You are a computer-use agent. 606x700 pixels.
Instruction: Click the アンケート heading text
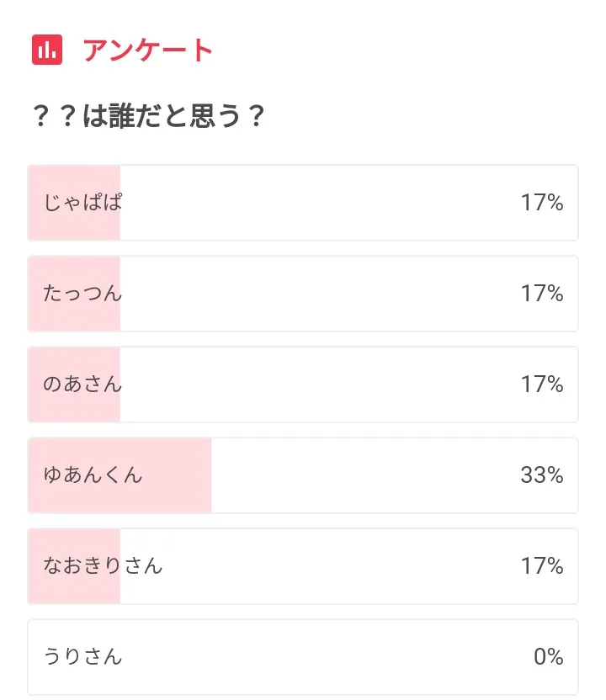[147, 50]
